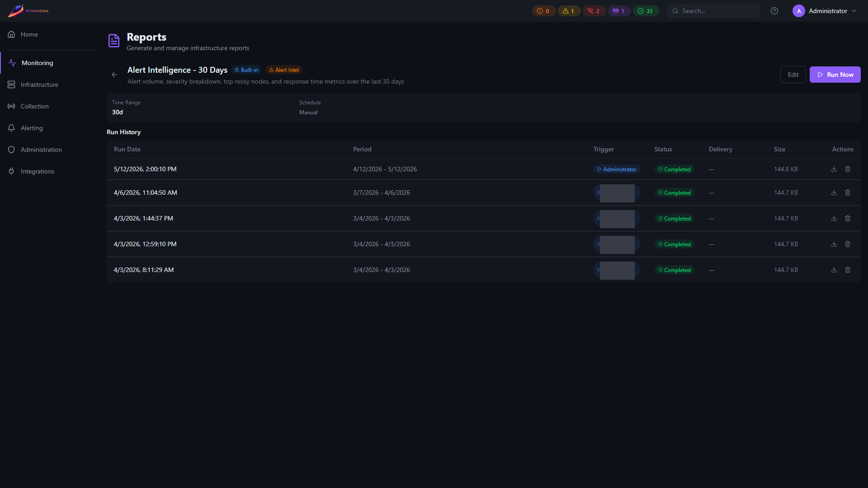
Task: Delete the 4/6/2026 11:04:50 AM run
Action: pos(848,192)
